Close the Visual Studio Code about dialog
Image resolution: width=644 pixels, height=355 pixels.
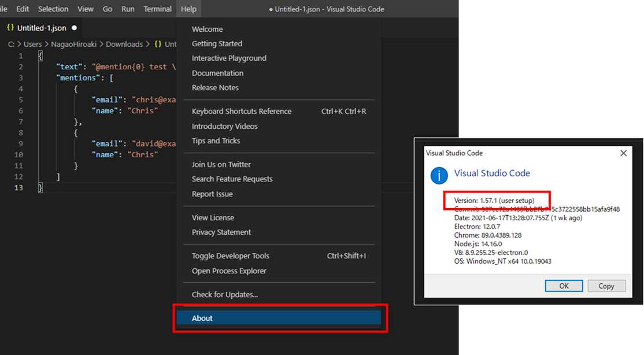623,153
